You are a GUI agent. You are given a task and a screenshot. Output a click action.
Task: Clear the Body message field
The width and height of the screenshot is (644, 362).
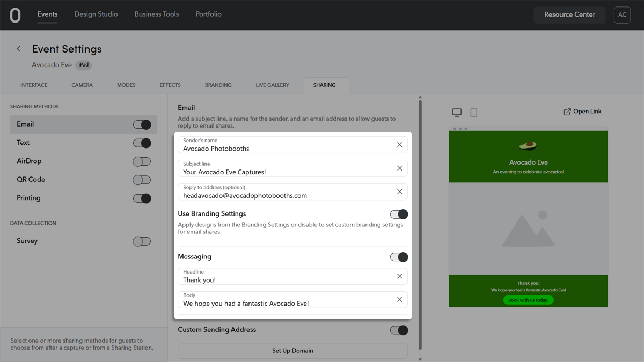(x=399, y=300)
